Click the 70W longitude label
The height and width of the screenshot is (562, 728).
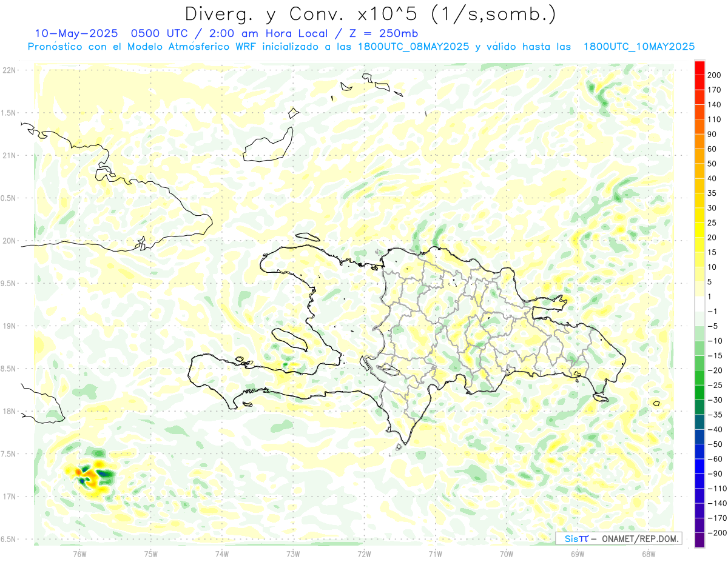pyautogui.click(x=507, y=554)
